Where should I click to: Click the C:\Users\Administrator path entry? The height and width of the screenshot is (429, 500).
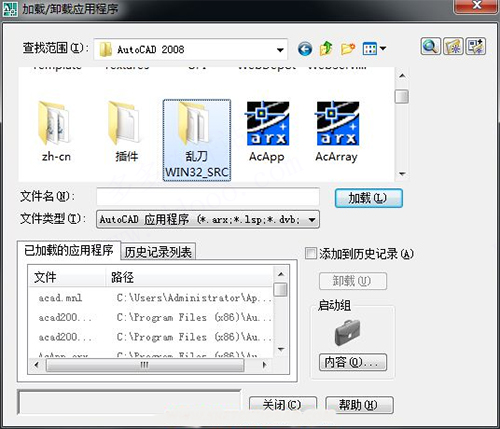pyautogui.click(x=194, y=298)
